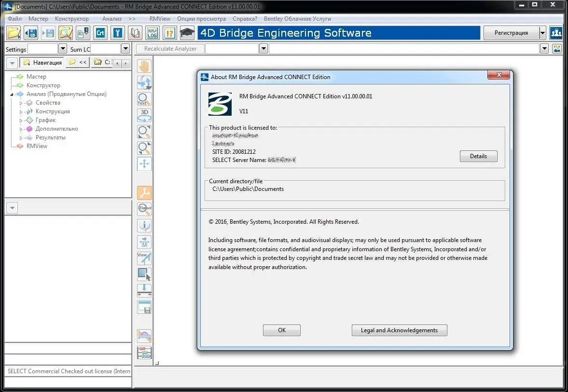The image size is (568, 392).
Task: Select the Мастер item in navigation tree
Action: (x=36, y=77)
